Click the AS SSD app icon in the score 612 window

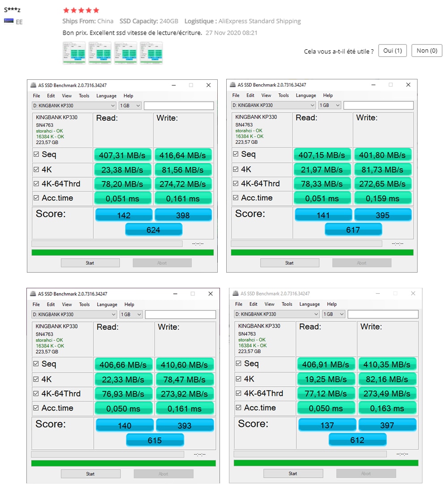pyautogui.click(x=236, y=293)
